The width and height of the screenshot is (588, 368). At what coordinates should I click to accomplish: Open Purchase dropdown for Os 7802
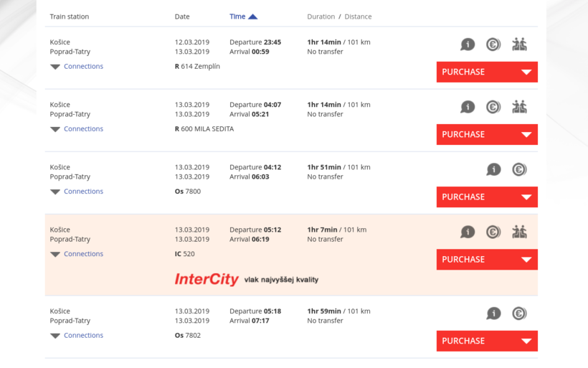coord(487,341)
